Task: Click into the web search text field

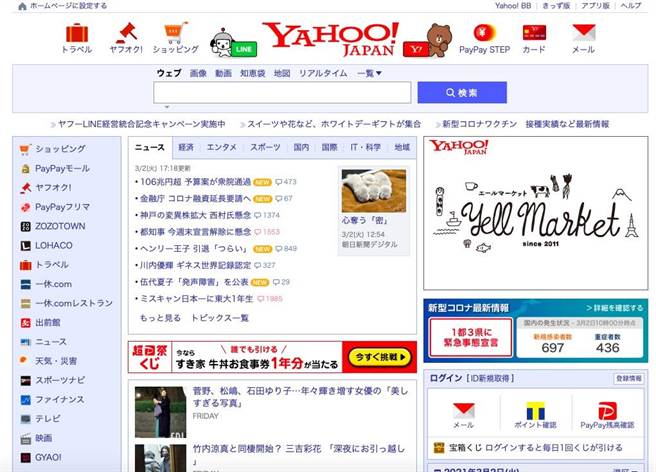Action: click(x=281, y=92)
